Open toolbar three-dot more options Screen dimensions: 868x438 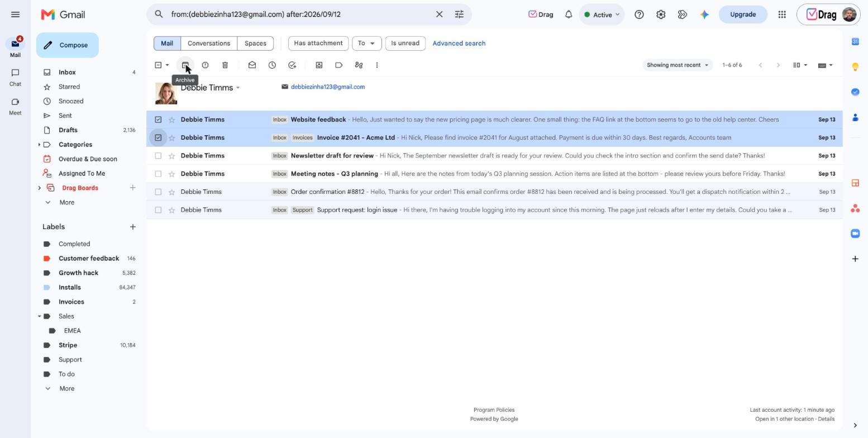(377, 65)
